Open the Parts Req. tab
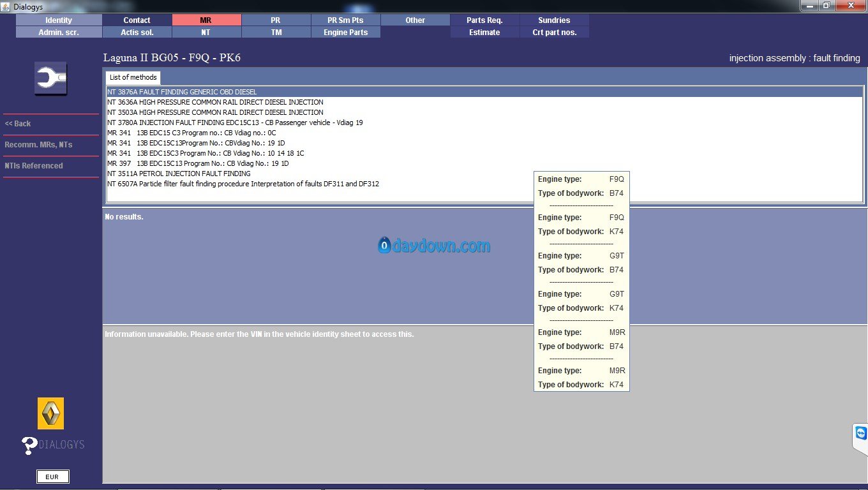 pos(484,20)
